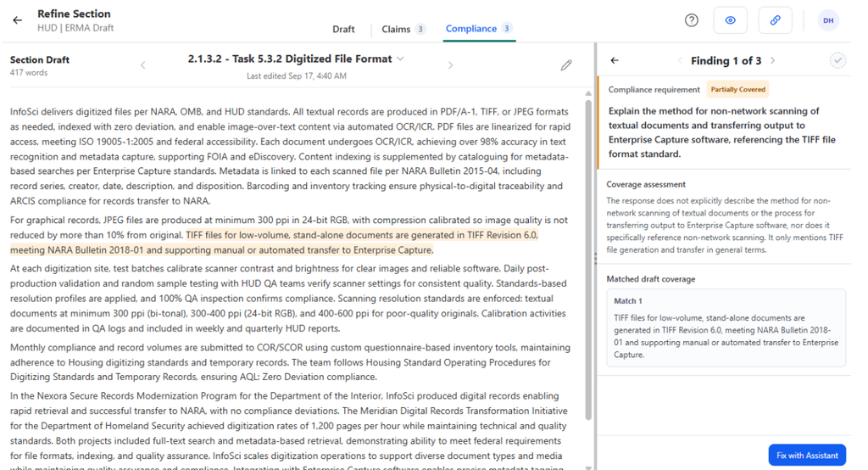Return from finding via the back arrow
The image size is (868, 470).
(615, 60)
